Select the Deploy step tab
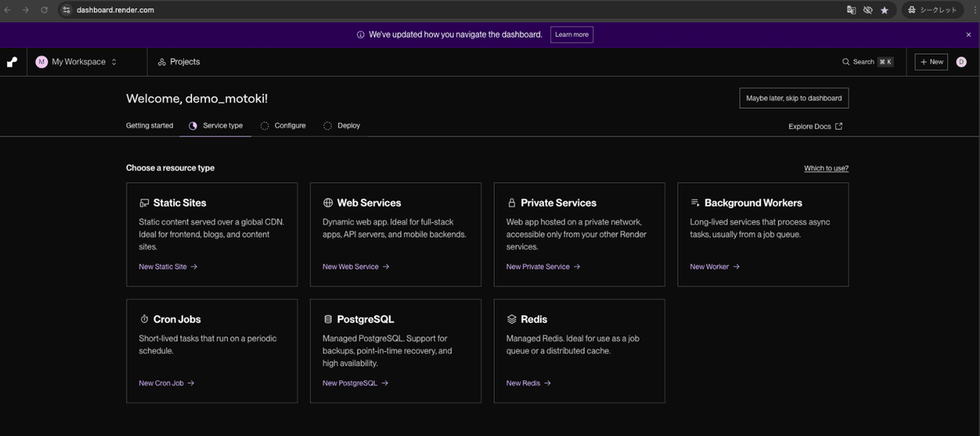 341,126
